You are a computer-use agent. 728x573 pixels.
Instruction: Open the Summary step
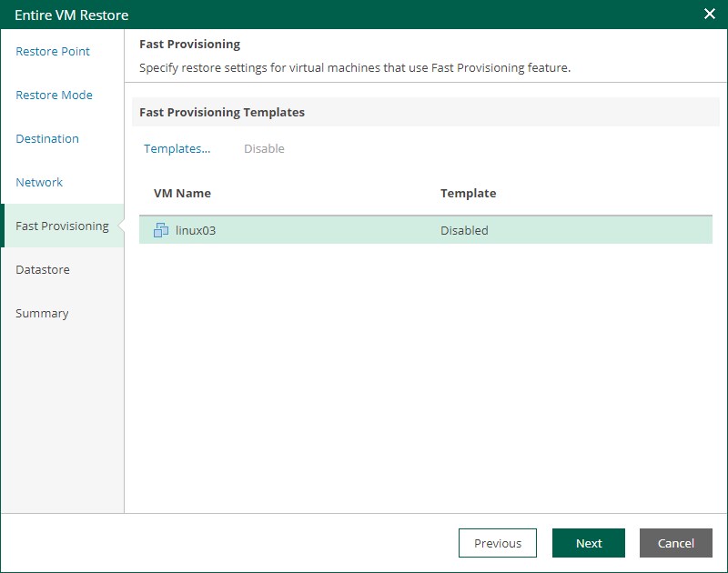click(42, 313)
